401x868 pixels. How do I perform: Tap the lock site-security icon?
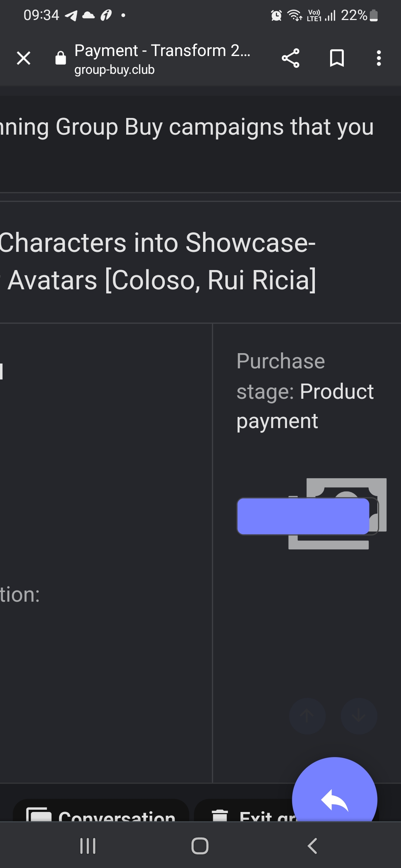tap(61, 58)
